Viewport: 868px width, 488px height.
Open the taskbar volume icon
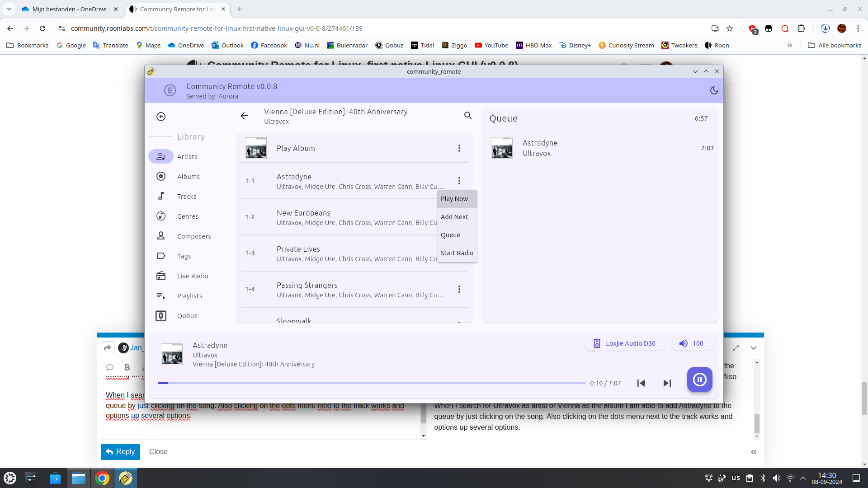click(x=777, y=478)
